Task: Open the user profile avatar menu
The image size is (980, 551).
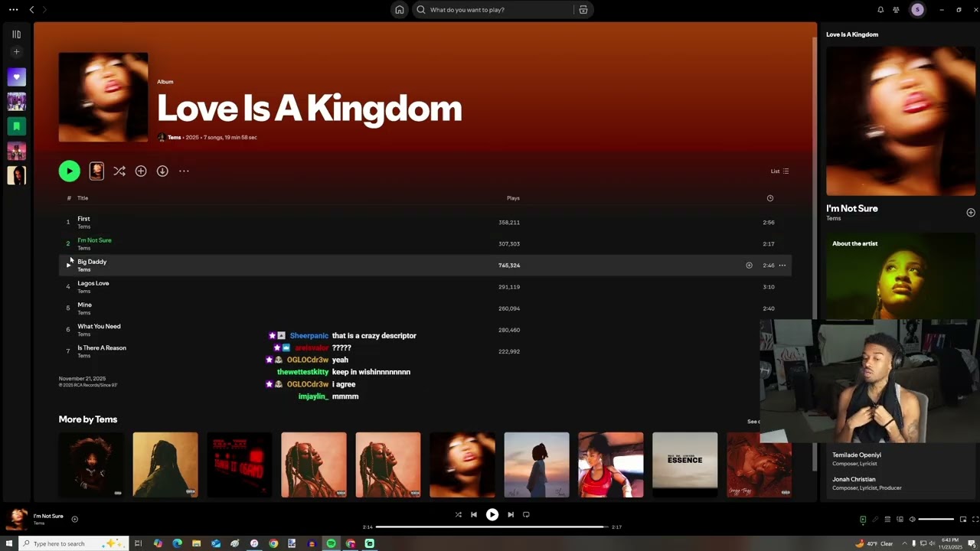Action: pos(917,10)
